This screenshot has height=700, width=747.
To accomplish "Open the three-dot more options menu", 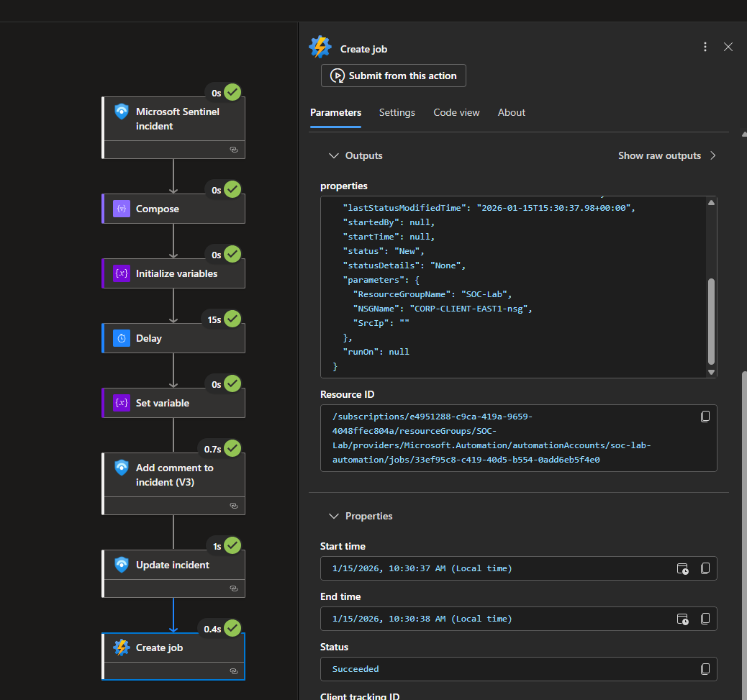I will tap(705, 47).
